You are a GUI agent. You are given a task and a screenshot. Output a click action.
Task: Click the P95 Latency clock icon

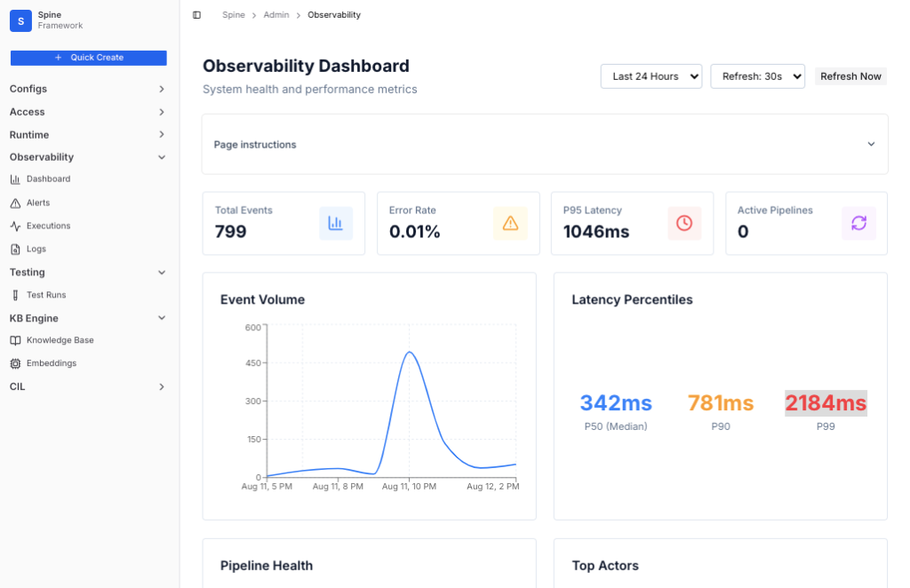684,223
